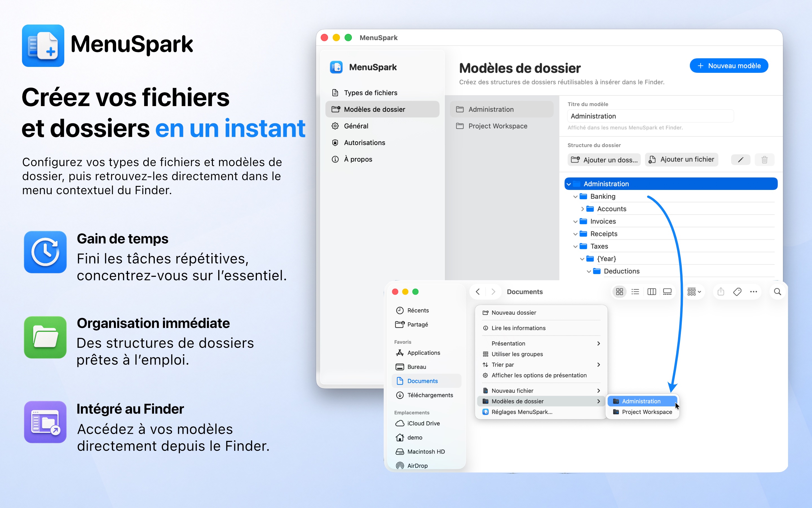Open Présentation submenu

tap(541, 343)
